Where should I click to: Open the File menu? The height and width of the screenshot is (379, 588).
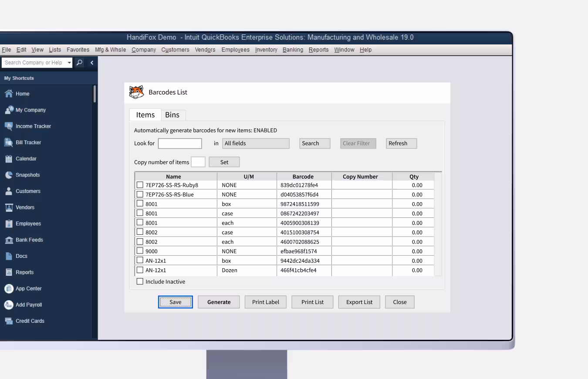pyautogui.click(x=6, y=50)
